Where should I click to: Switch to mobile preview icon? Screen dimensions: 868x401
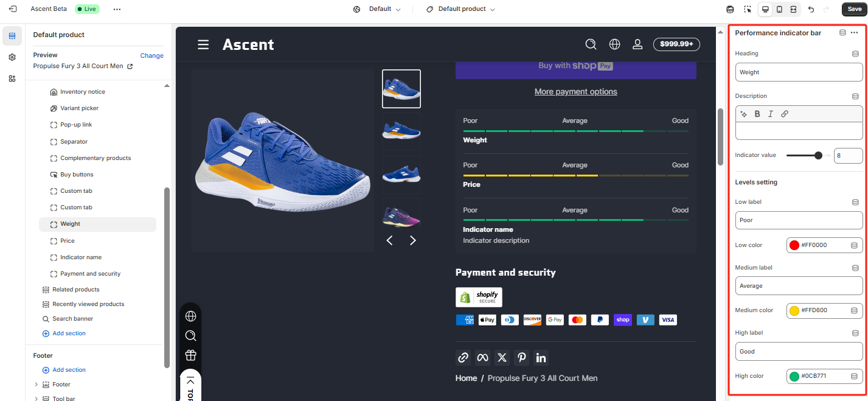pos(779,9)
